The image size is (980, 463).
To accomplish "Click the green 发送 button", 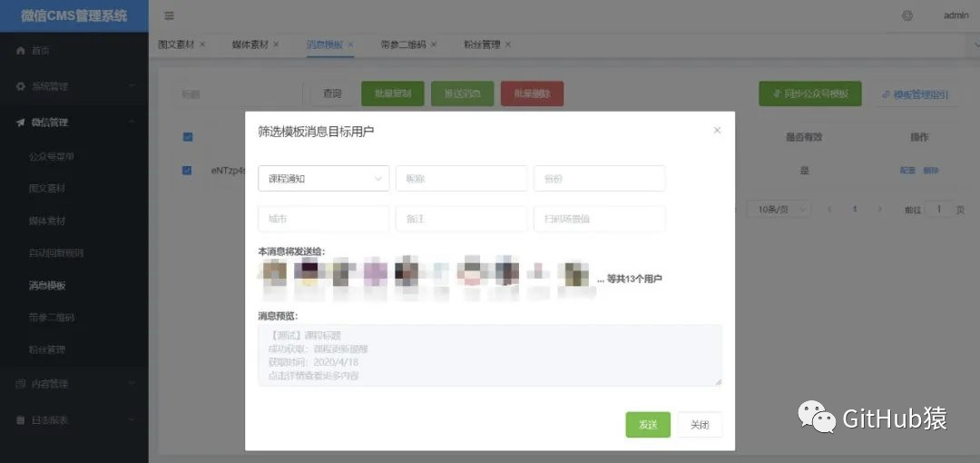I will [x=648, y=425].
